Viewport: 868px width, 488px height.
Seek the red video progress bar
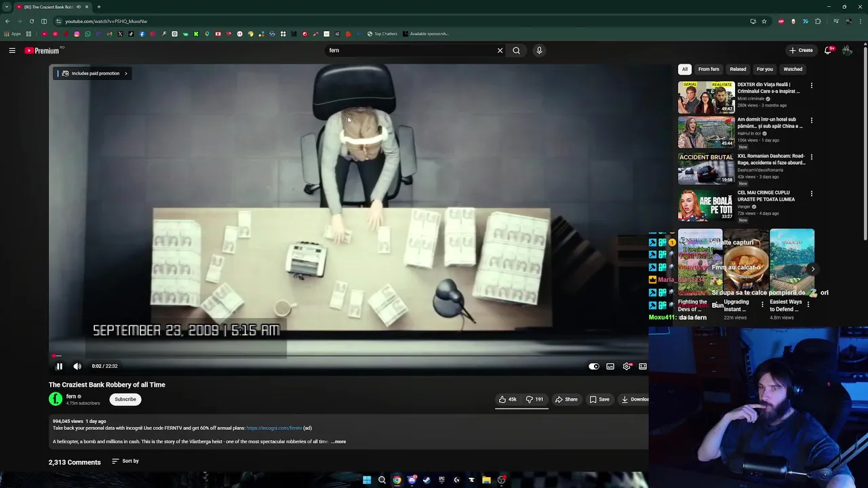349,355
